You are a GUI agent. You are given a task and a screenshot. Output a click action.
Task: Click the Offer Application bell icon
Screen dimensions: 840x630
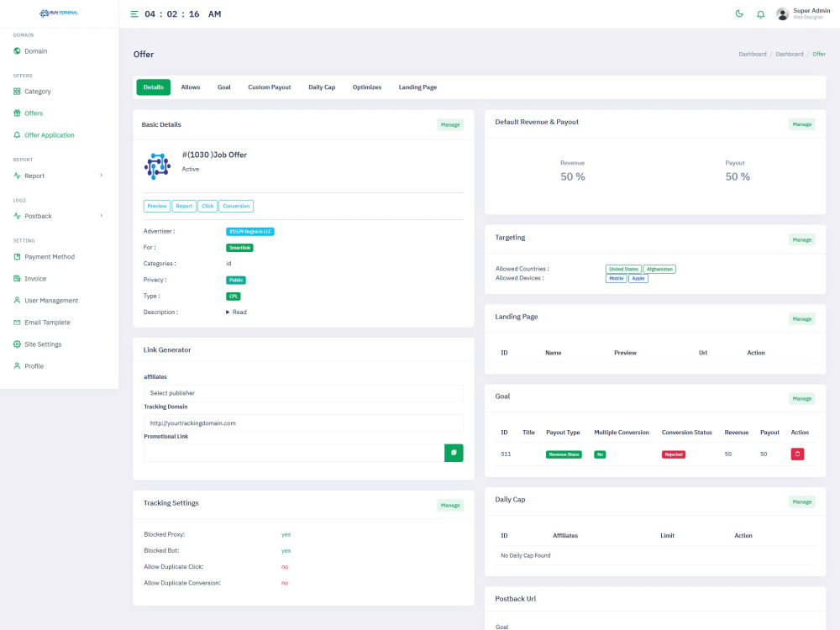tap(17, 135)
